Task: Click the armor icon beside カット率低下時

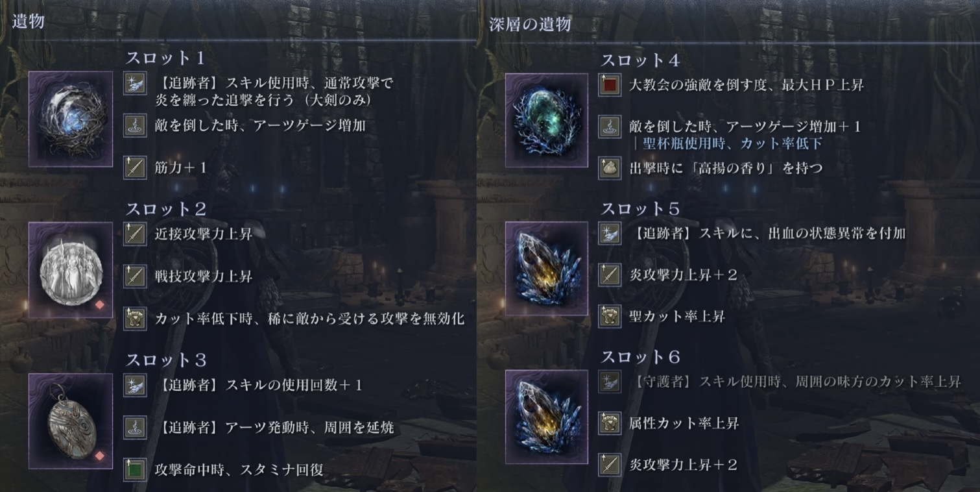Action: tap(135, 319)
